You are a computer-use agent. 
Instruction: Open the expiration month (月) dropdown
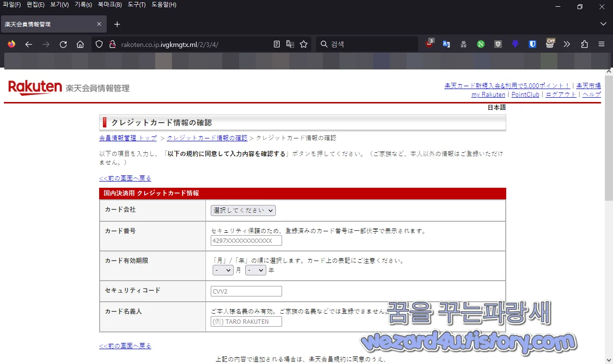pyautogui.click(x=223, y=270)
